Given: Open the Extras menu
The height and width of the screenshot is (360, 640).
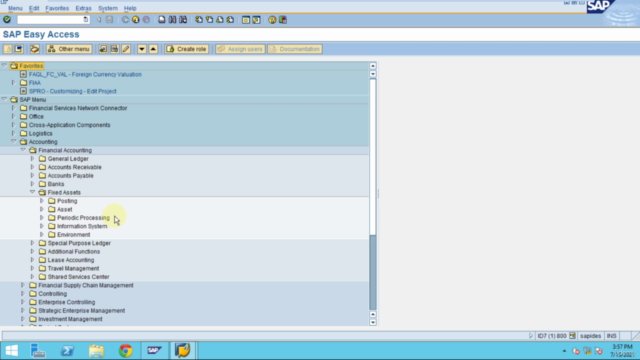Looking at the screenshot, I should click(x=83, y=8).
